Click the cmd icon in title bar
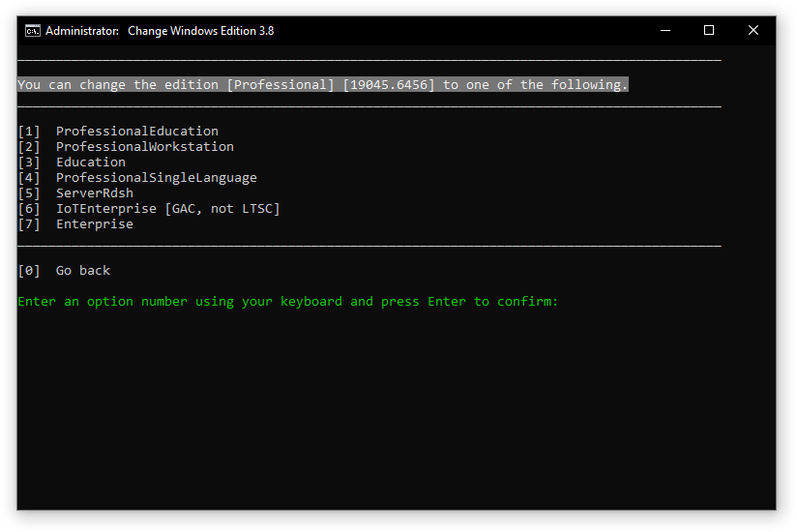This screenshot has height=532, width=797. coord(32,30)
